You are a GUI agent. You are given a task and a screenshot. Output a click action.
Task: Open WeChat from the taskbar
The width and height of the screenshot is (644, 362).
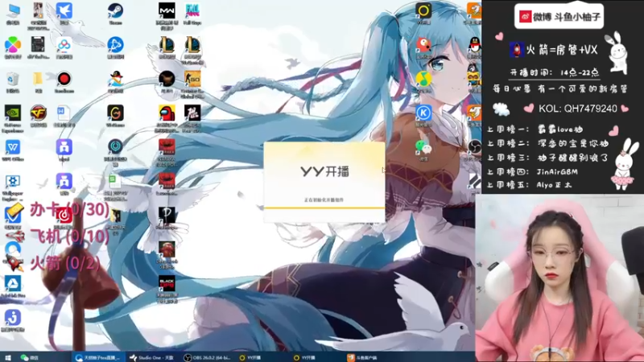[30, 357]
